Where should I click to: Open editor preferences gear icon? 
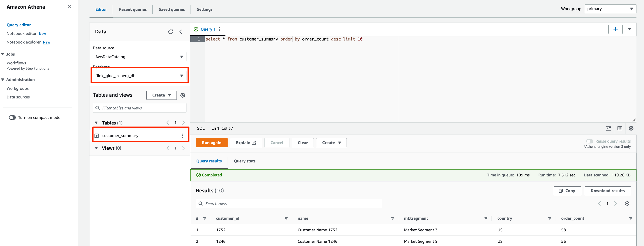631,128
